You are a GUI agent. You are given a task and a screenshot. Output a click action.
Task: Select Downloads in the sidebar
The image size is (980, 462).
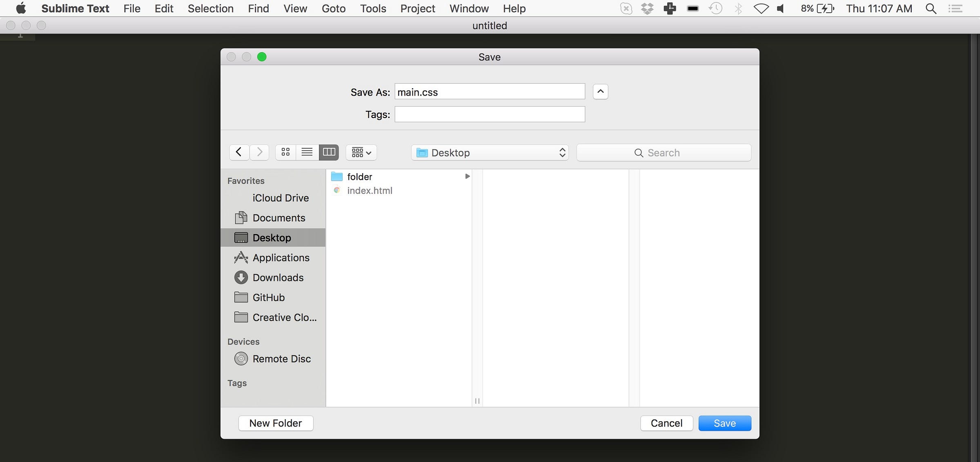tap(278, 278)
